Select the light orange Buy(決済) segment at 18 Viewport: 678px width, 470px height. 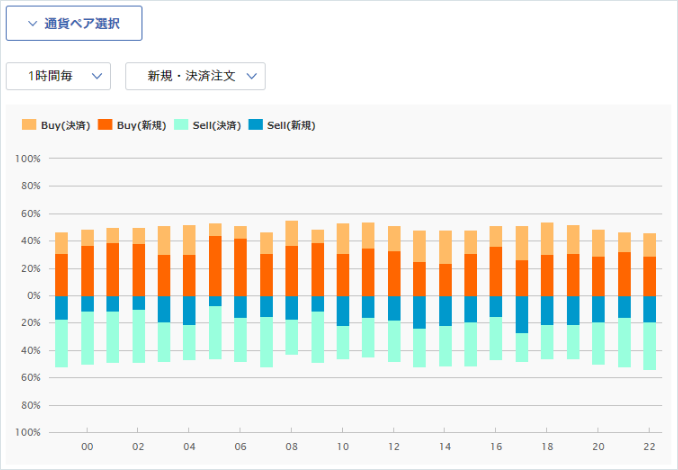click(547, 239)
